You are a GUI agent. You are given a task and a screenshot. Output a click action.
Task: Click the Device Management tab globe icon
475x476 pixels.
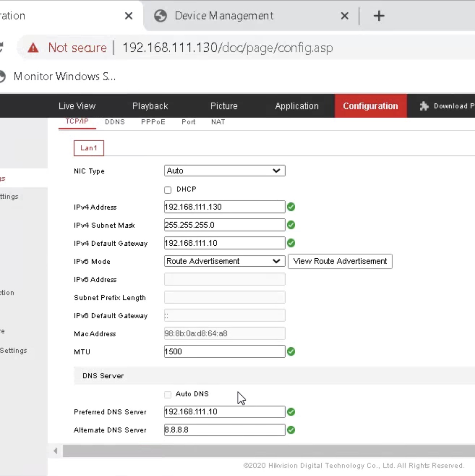[160, 16]
